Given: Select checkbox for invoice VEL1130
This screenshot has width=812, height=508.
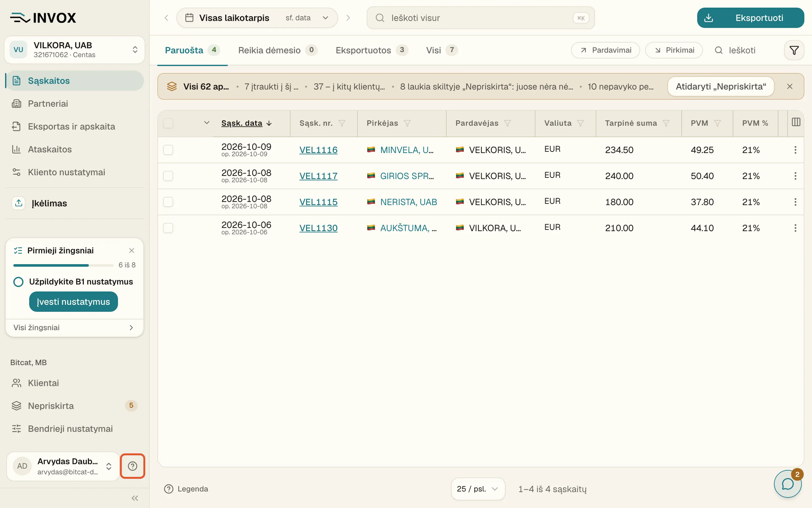Looking at the screenshot, I should click(168, 228).
